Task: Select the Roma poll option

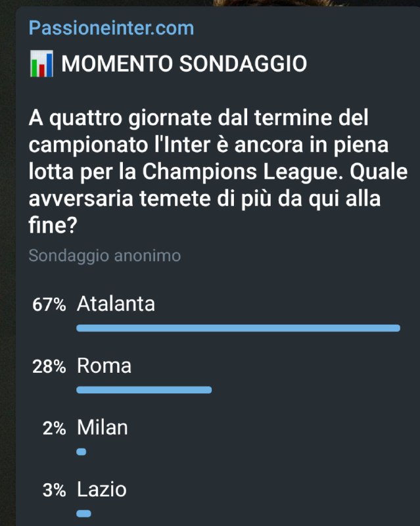Action: click(x=104, y=366)
